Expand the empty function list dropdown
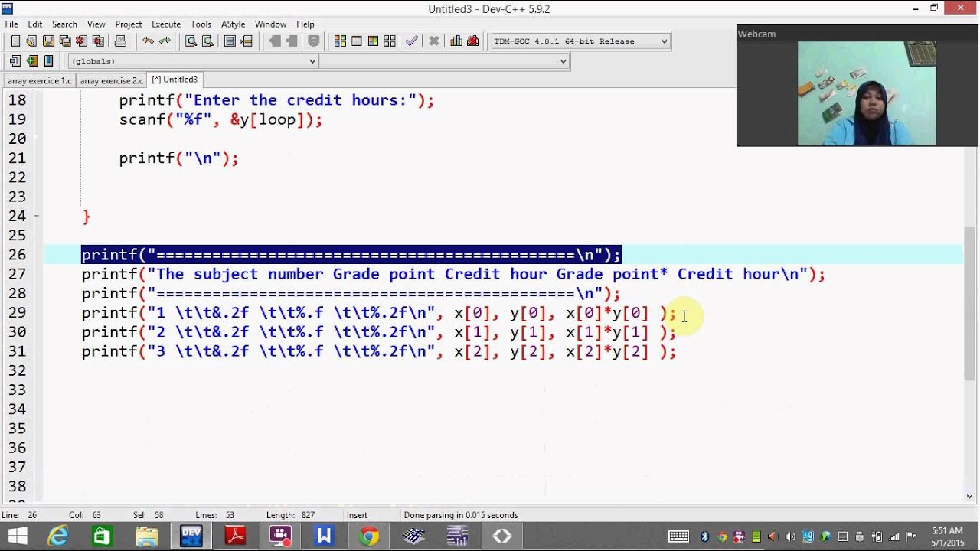The height and width of the screenshot is (551, 980). pos(444,61)
